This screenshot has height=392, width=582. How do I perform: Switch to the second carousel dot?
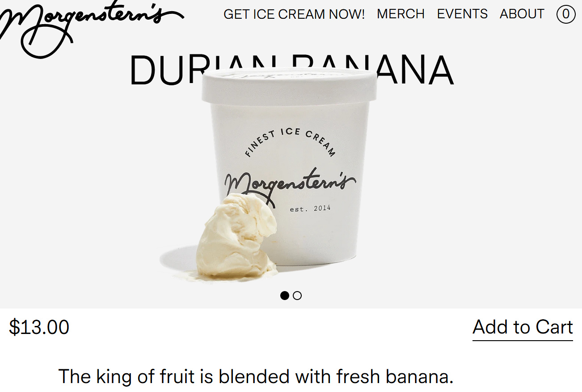tap(297, 296)
